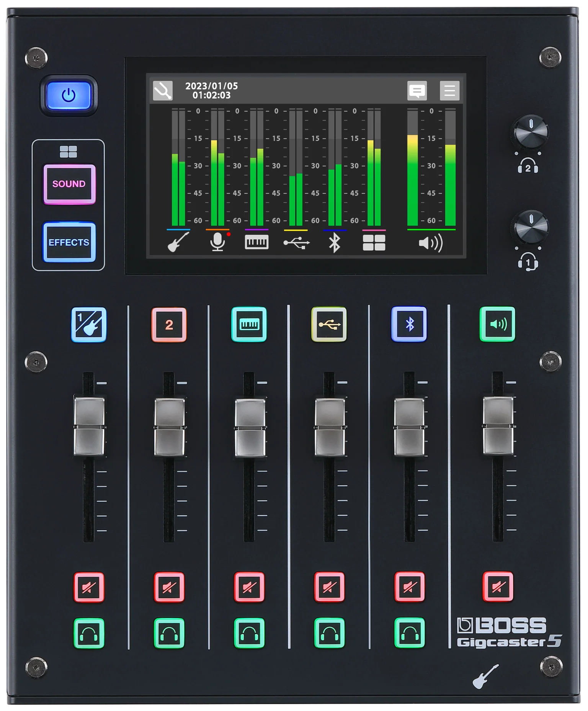The image size is (588, 711).
Task: Tap the keyboard channel icon on display
Action: click(x=256, y=242)
